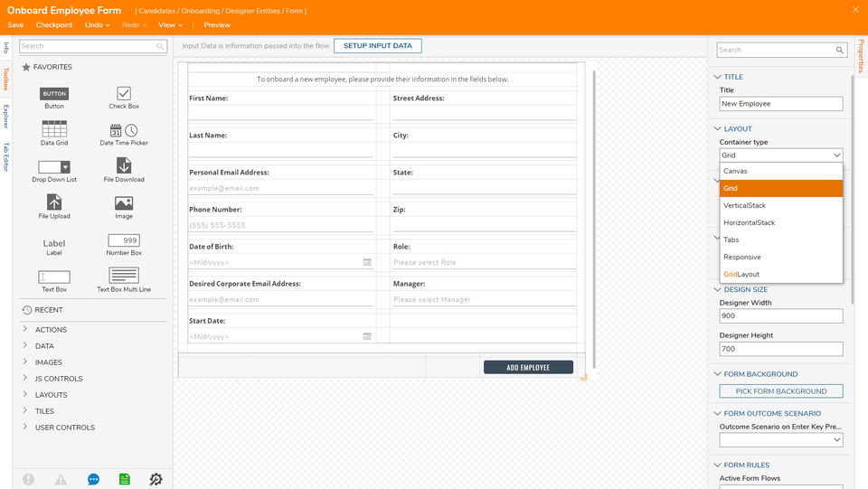Click the PICK FORM BACKGROUND button
This screenshot has width=868, height=489.
point(781,391)
